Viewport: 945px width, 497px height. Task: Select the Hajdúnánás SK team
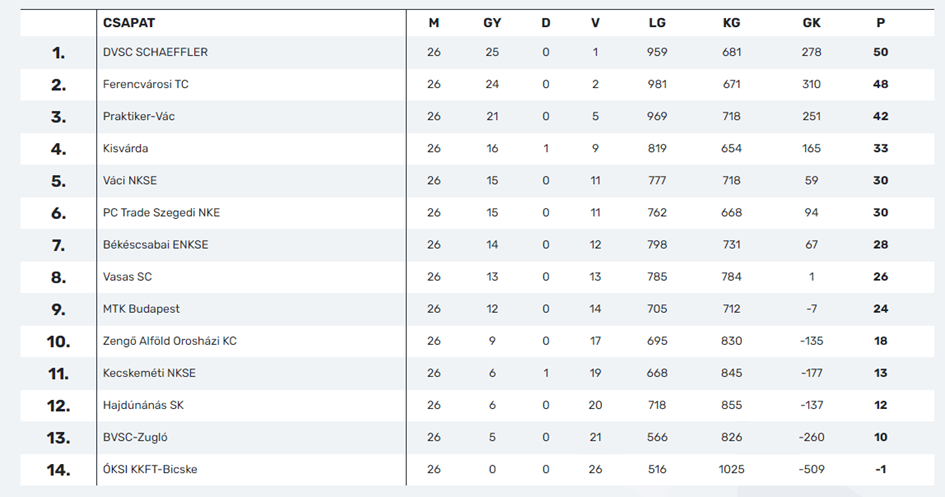tap(143, 405)
